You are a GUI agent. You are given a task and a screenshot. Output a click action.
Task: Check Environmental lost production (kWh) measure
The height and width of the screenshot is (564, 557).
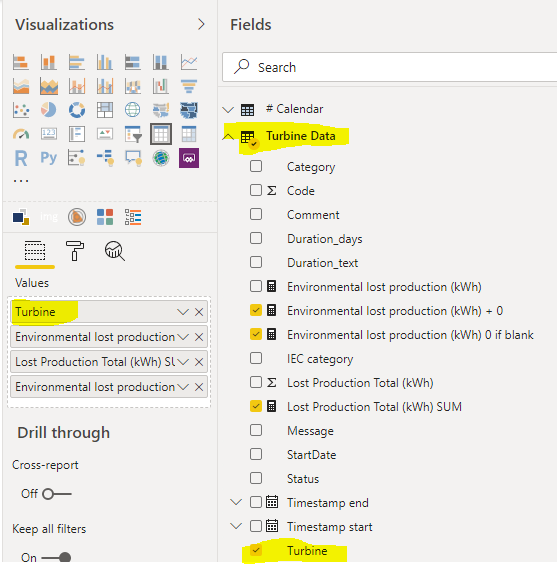pyautogui.click(x=256, y=286)
